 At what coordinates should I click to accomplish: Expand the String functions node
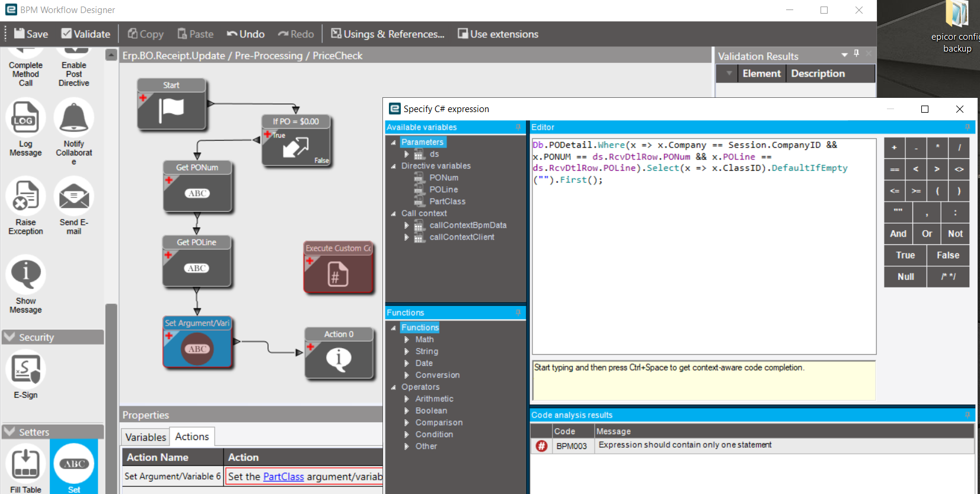pos(407,352)
